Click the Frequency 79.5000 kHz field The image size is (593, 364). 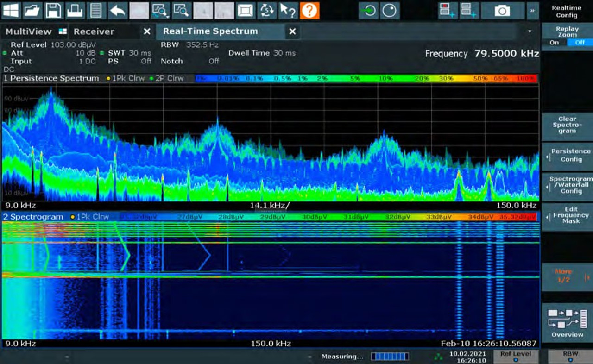click(x=482, y=54)
